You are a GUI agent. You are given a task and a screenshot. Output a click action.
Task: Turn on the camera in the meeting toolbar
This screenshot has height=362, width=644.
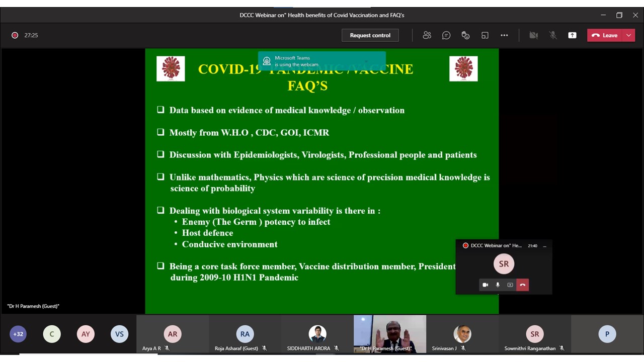[534, 35]
